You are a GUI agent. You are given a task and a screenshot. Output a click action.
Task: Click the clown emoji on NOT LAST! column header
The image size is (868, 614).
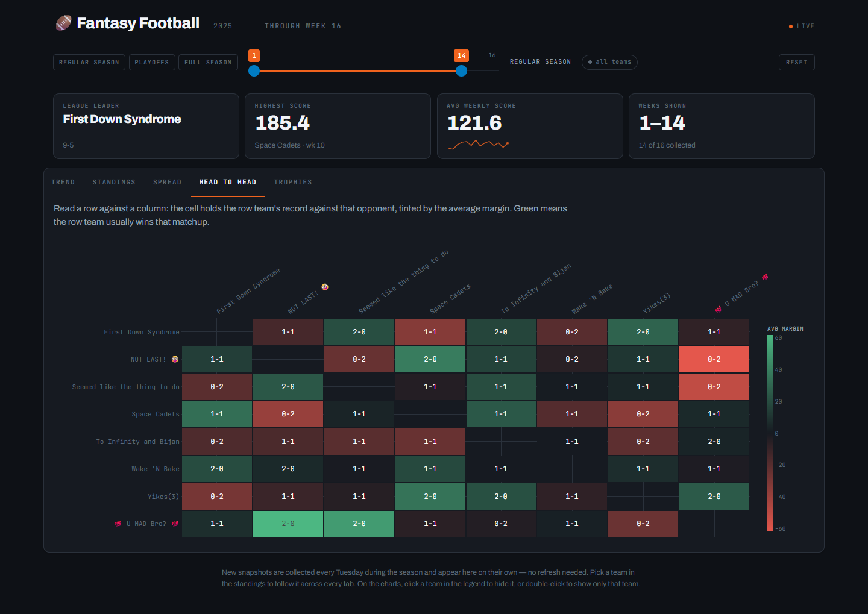point(325,287)
